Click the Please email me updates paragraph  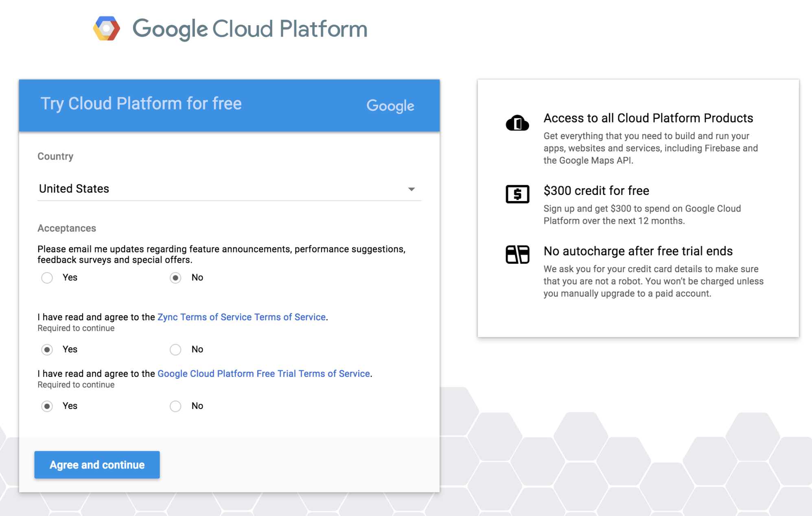click(x=221, y=254)
